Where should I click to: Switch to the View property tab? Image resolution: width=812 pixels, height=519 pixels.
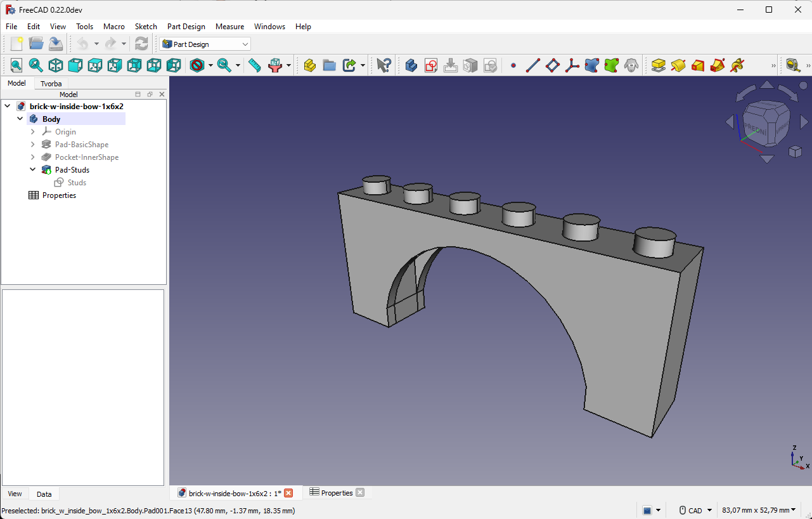tap(15, 494)
